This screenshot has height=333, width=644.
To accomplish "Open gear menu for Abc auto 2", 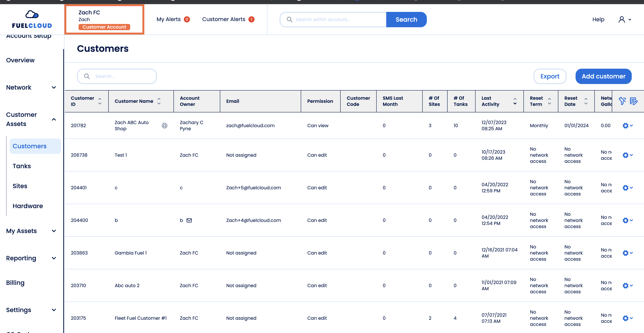I will click(628, 285).
